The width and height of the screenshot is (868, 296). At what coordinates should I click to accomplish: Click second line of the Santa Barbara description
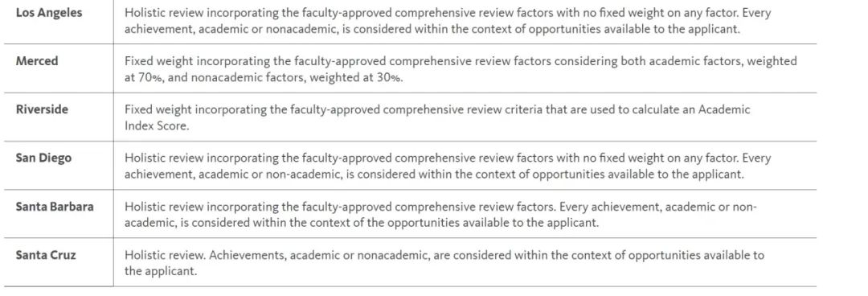(362, 223)
